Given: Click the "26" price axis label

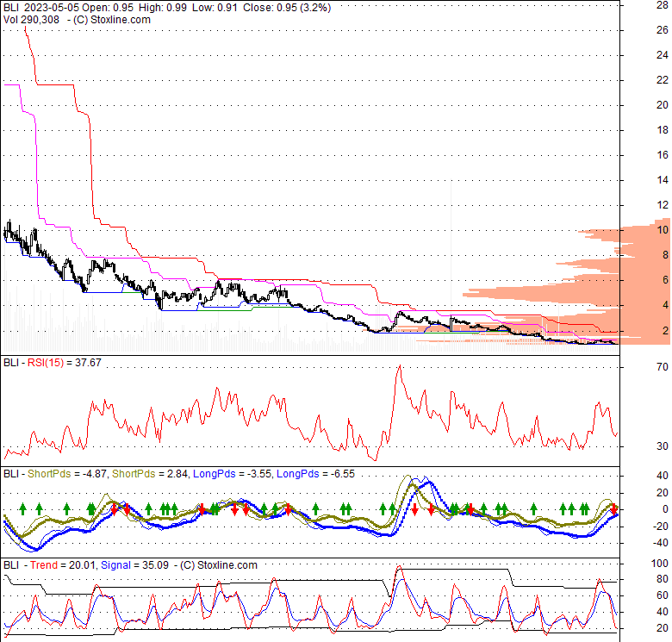Looking at the screenshot, I should tap(663, 29).
